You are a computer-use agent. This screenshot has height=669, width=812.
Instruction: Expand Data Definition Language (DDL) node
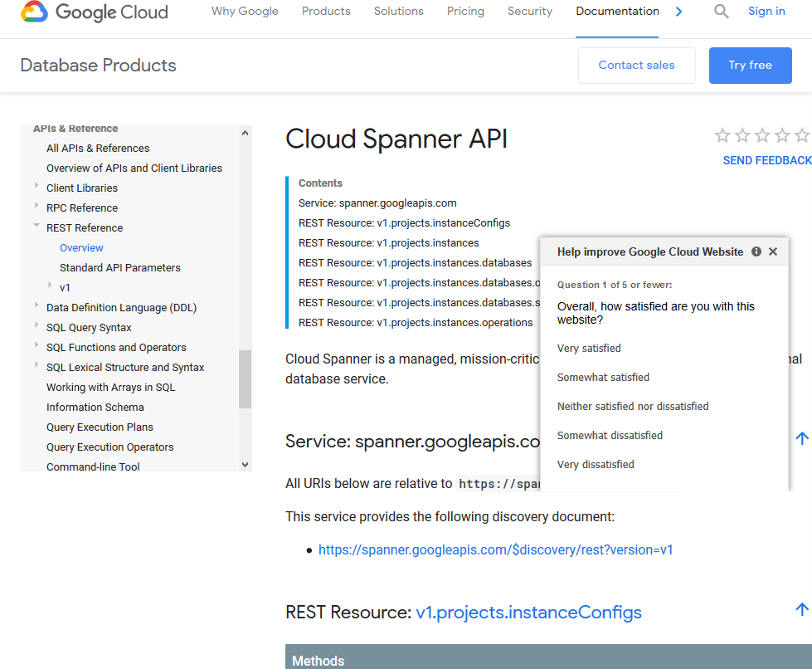click(36, 305)
